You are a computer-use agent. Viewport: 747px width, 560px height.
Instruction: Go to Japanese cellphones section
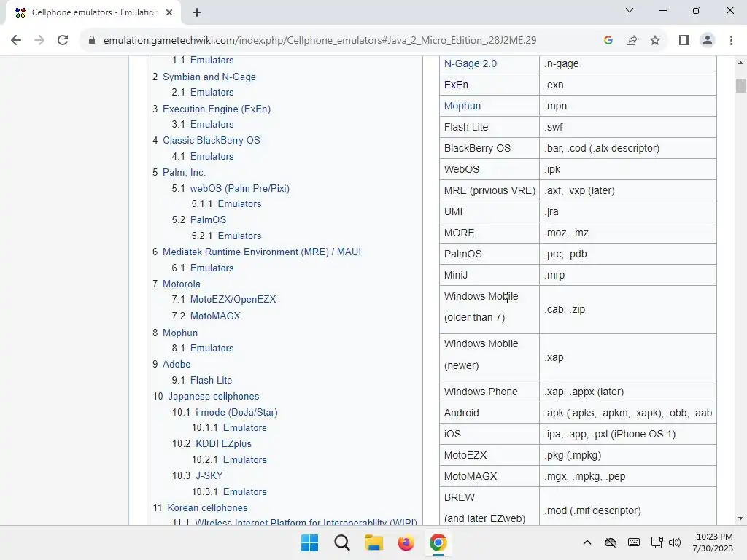point(214,396)
